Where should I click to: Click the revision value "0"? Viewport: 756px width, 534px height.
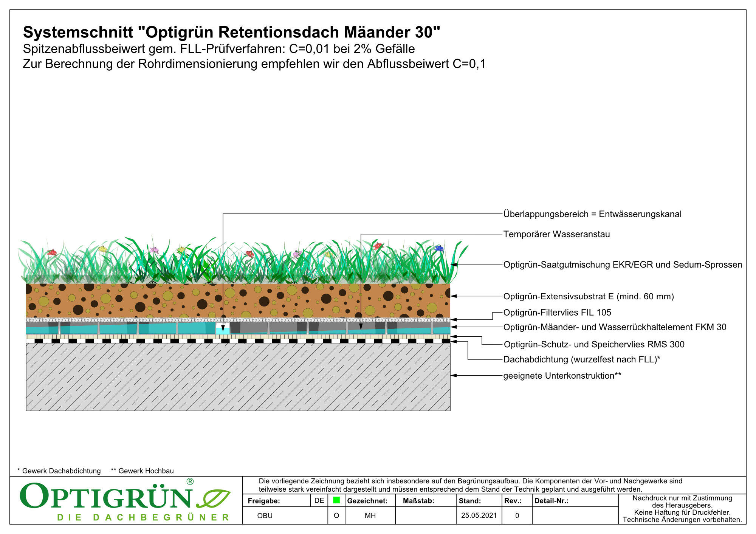(x=517, y=516)
